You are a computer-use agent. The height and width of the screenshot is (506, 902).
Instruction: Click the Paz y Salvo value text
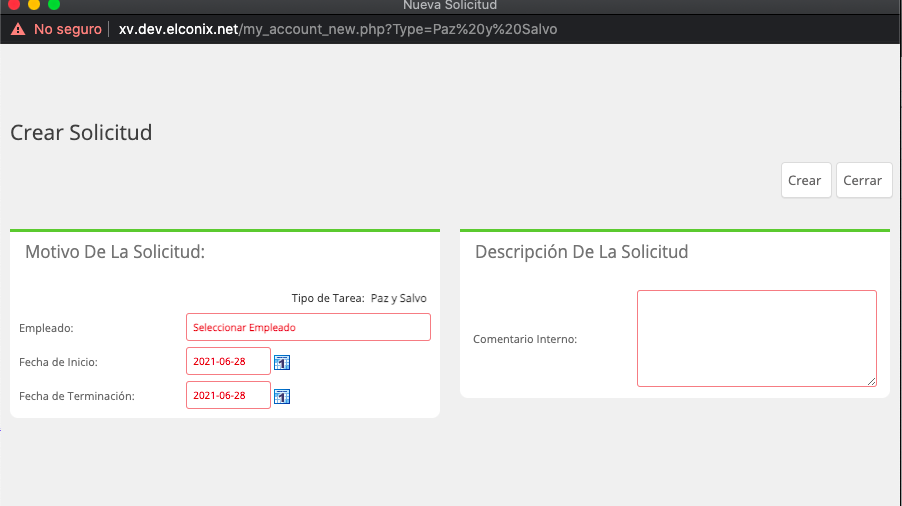pos(399,298)
